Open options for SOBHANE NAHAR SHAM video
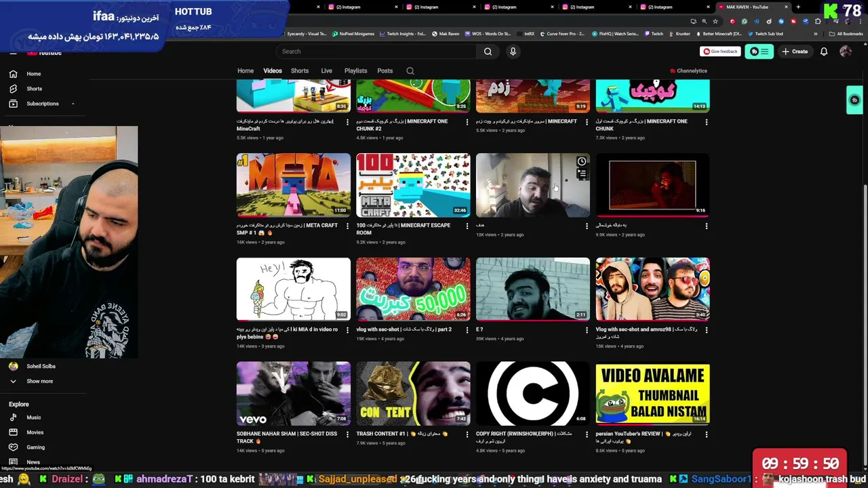The width and height of the screenshot is (868, 488). point(347,434)
